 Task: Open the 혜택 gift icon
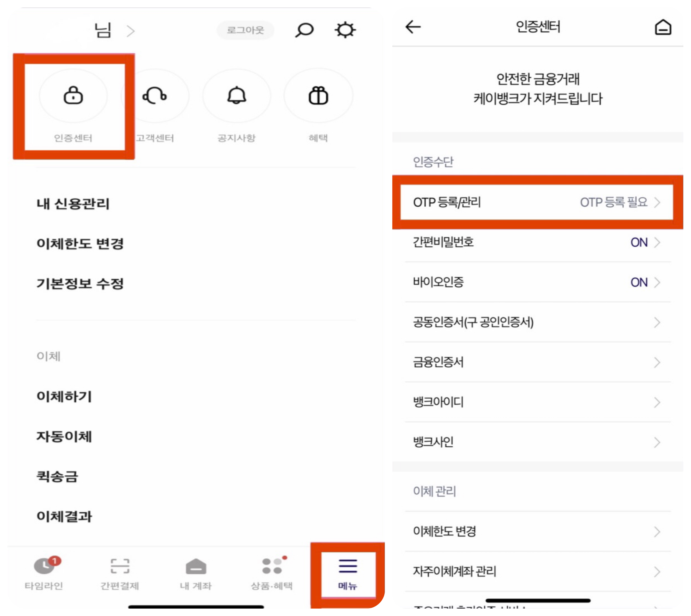318,96
